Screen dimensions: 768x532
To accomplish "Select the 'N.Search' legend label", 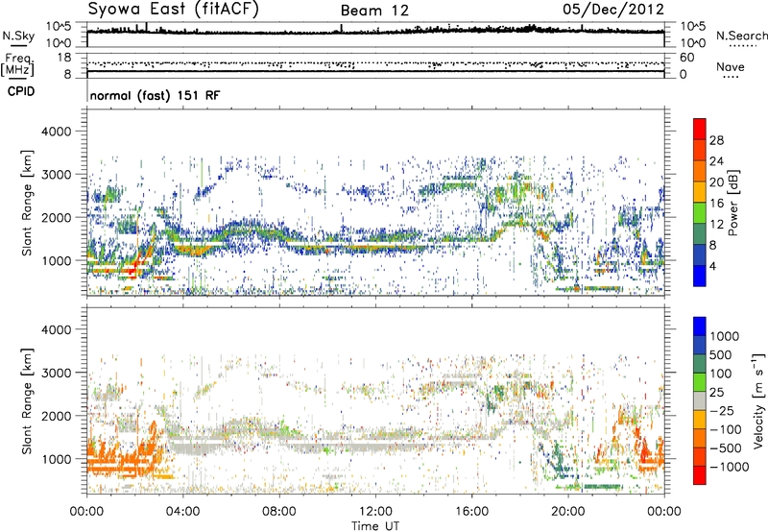I will pyautogui.click(x=741, y=36).
